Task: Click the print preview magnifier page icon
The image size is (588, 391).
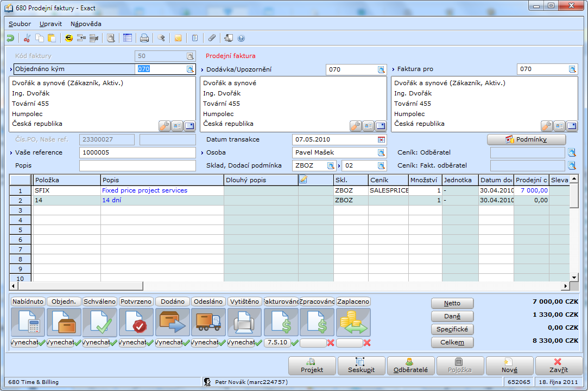Action: (111, 38)
